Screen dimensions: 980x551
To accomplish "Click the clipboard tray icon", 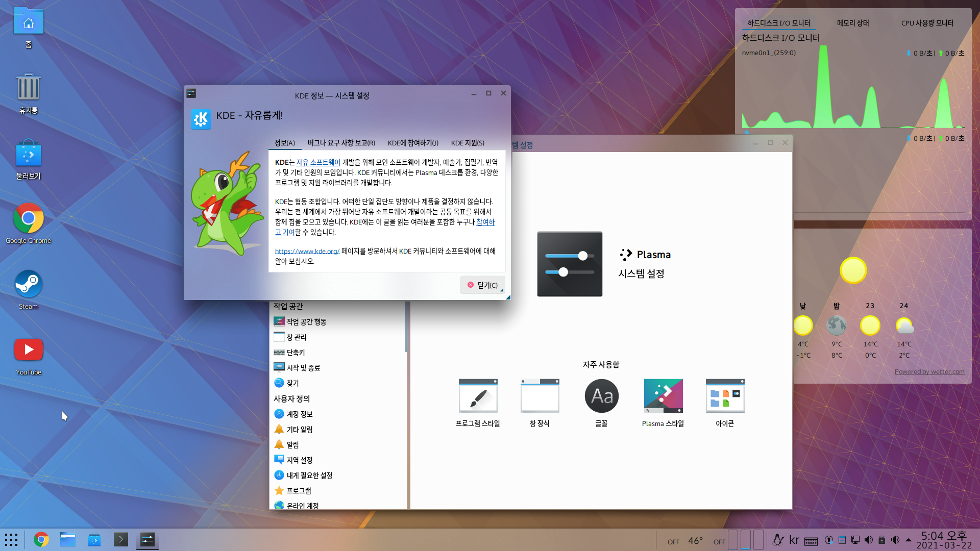I will click(842, 540).
